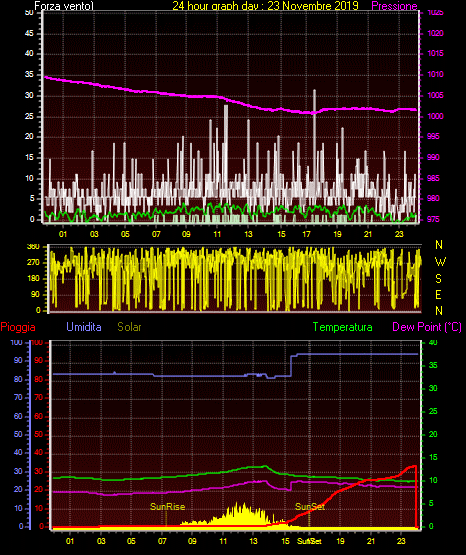Select the pressure axis value 975
The width and height of the screenshot is (466, 555).
click(x=433, y=219)
